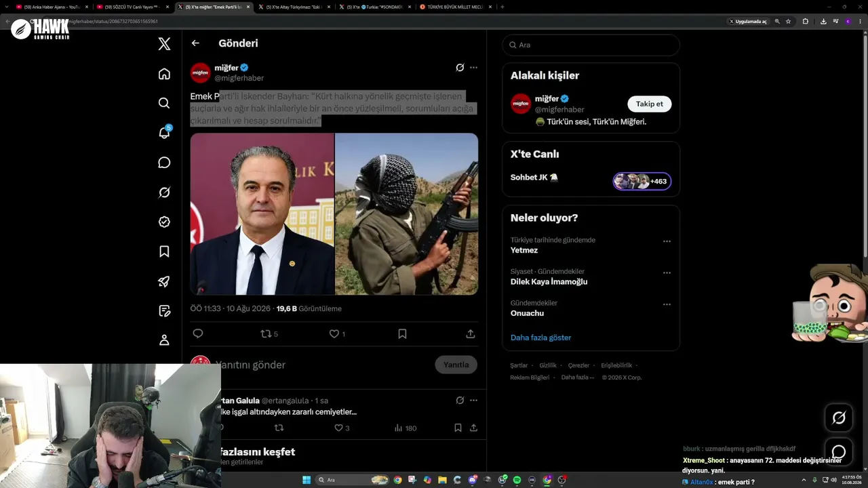This screenshot has width=868, height=488.
Task: Expand the Daha fazla footer menu
Action: click(578, 378)
